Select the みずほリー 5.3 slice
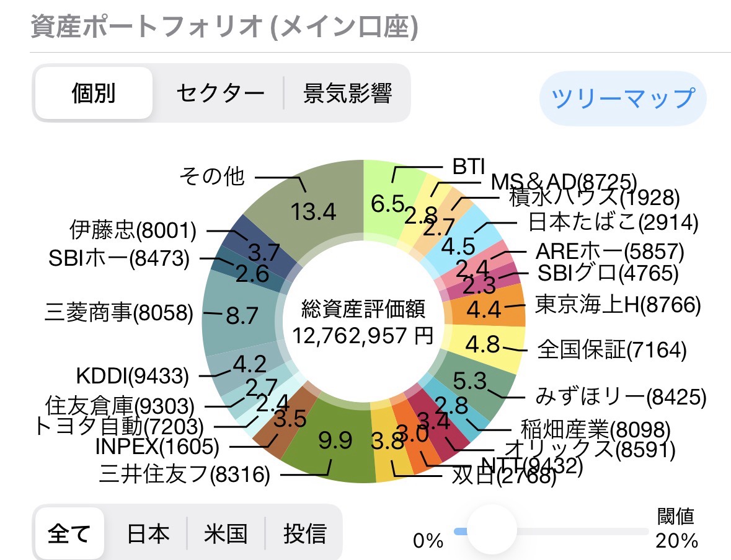 pyautogui.click(x=474, y=379)
